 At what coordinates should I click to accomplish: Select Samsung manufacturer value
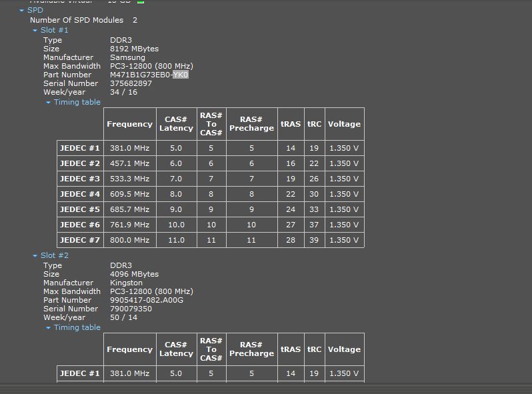pyautogui.click(x=127, y=58)
